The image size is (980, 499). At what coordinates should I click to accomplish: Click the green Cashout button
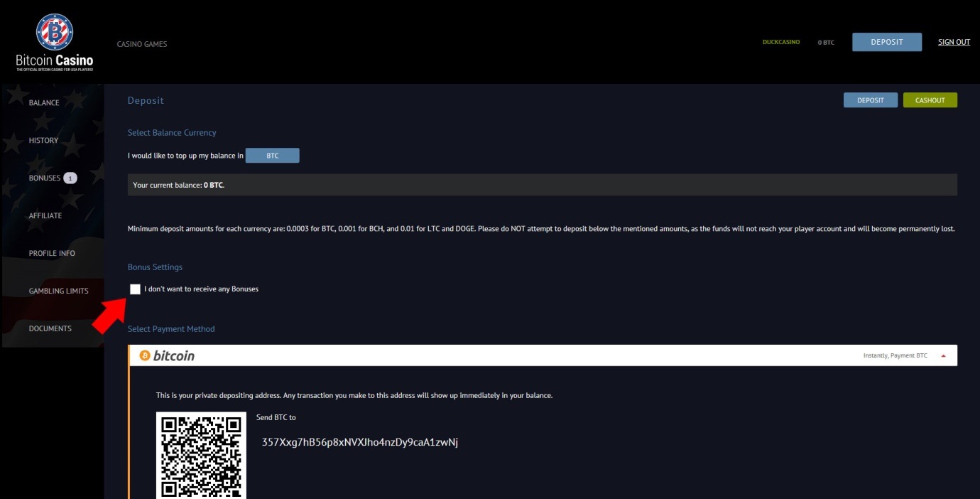pyautogui.click(x=930, y=100)
